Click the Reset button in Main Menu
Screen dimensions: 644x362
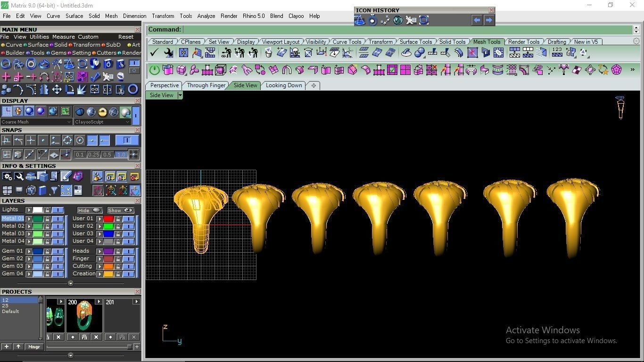pos(126,37)
